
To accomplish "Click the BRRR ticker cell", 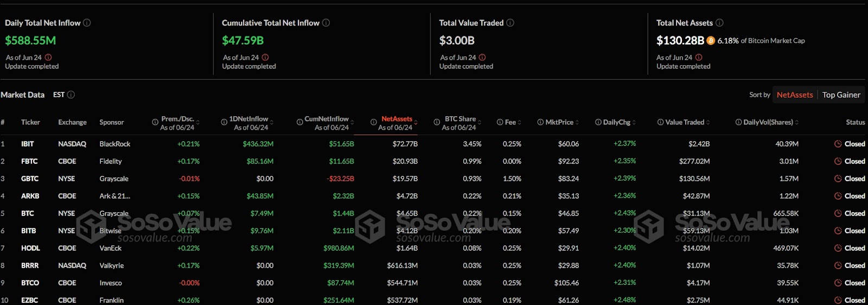I will pyautogui.click(x=30, y=265).
